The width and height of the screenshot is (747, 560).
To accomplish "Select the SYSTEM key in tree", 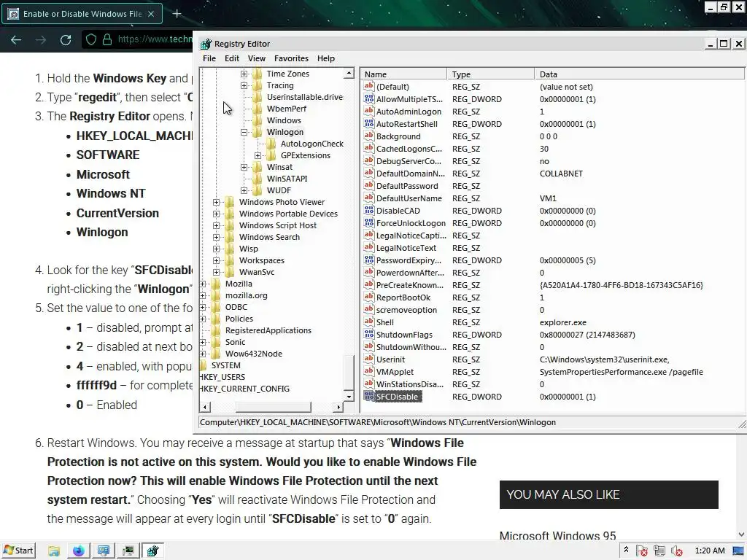I will 226,365.
